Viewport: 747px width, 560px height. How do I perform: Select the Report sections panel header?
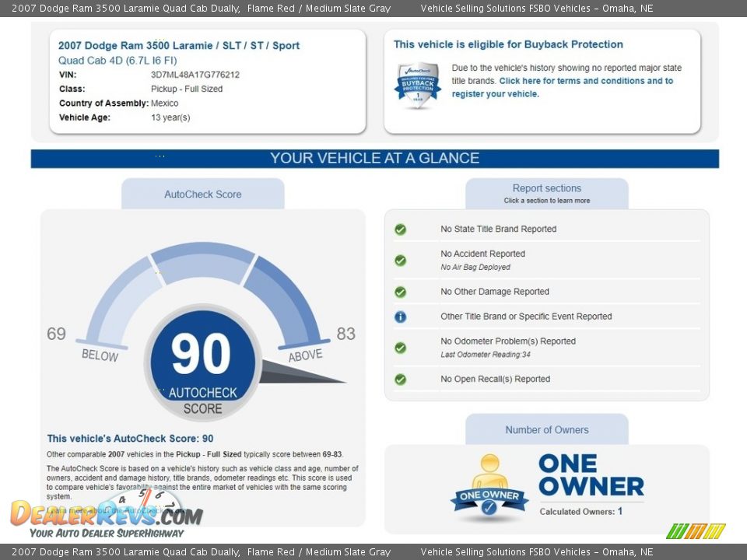547,194
